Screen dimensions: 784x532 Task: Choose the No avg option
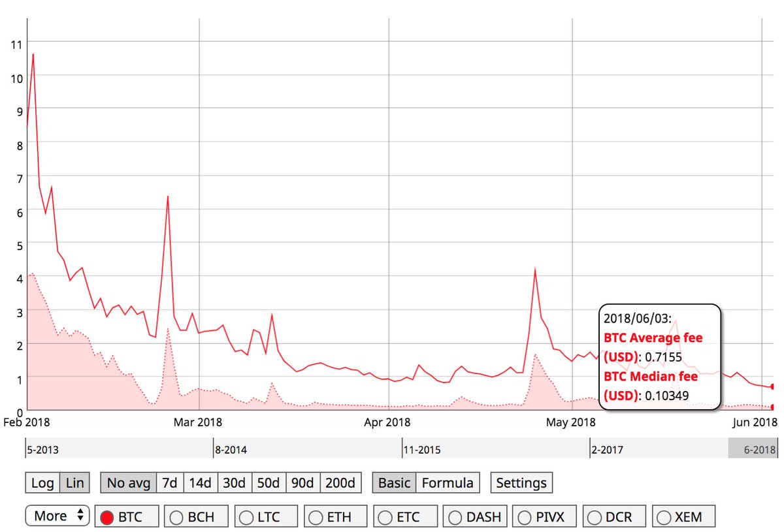(x=129, y=483)
